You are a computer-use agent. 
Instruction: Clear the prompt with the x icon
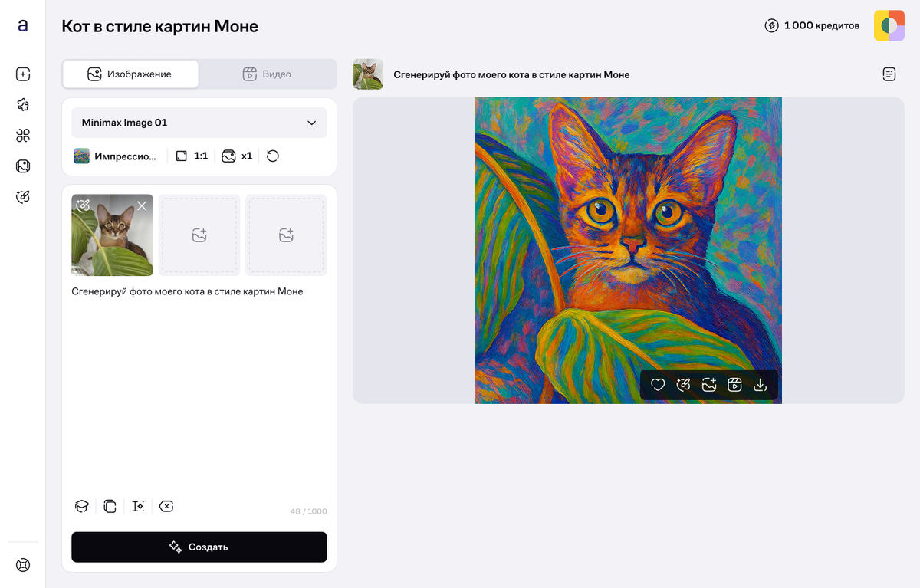coord(166,506)
